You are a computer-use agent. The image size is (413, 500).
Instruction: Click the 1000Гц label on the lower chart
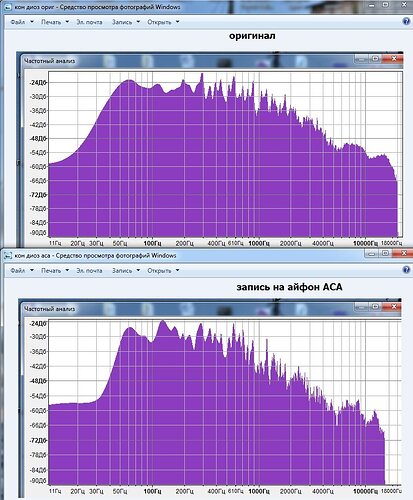pyautogui.click(x=259, y=491)
